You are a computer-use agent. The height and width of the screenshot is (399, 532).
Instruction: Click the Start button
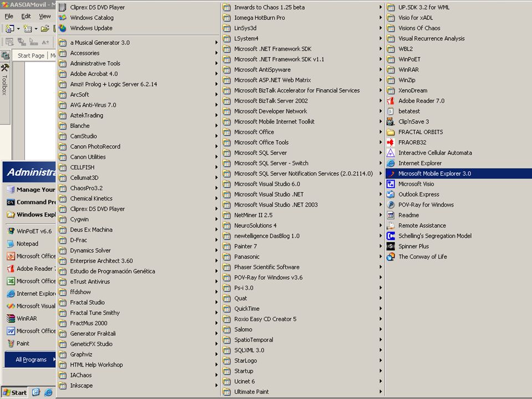14,392
